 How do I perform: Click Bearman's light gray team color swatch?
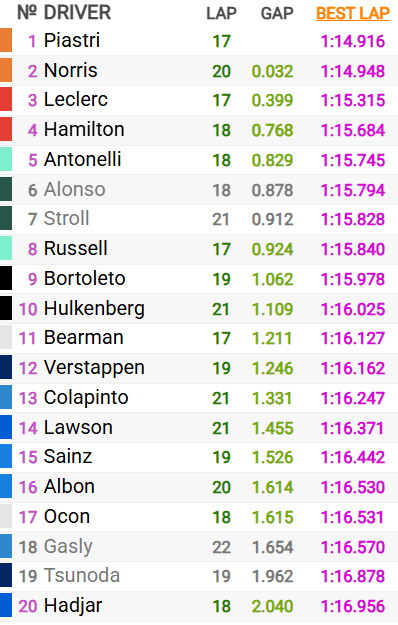coord(6,338)
